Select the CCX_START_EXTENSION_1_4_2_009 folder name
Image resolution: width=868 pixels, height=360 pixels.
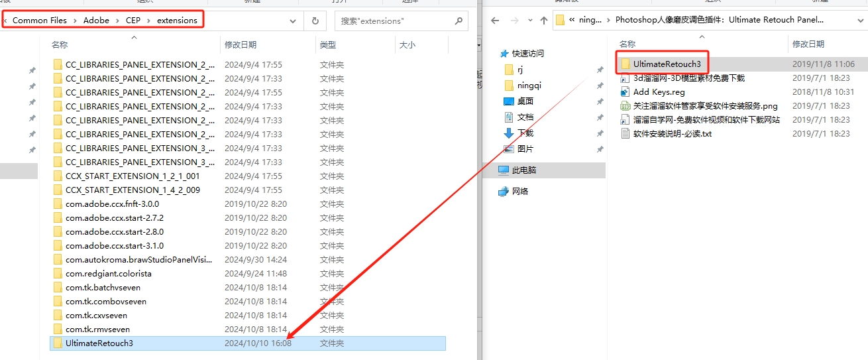pos(133,190)
